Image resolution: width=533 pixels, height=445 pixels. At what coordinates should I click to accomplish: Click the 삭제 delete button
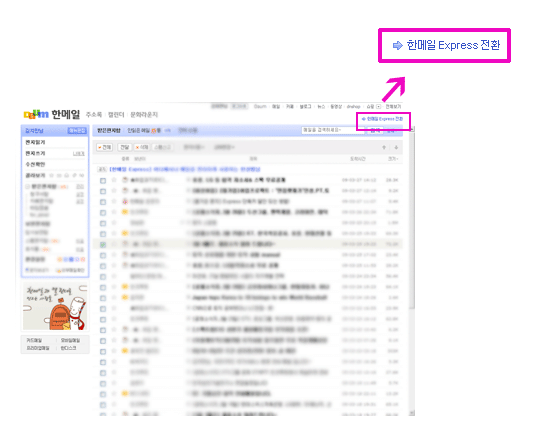coord(142,147)
